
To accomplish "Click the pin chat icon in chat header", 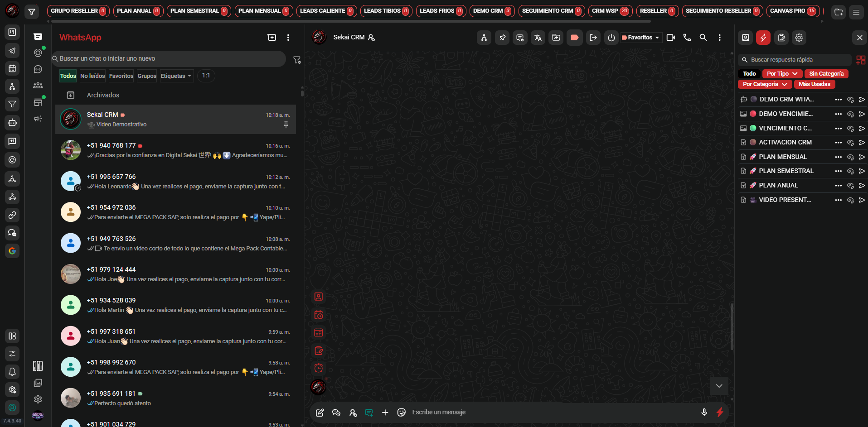I will [x=503, y=38].
